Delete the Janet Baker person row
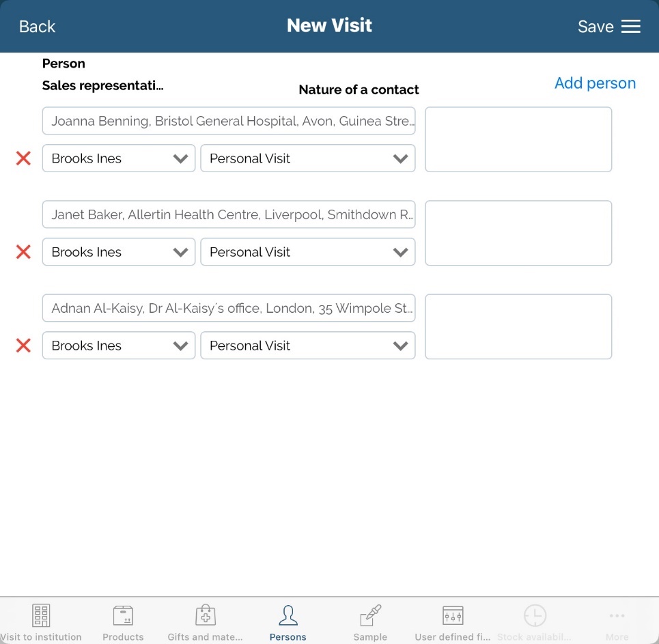Viewport: 659px width, 644px height. [x=23, y=252]
